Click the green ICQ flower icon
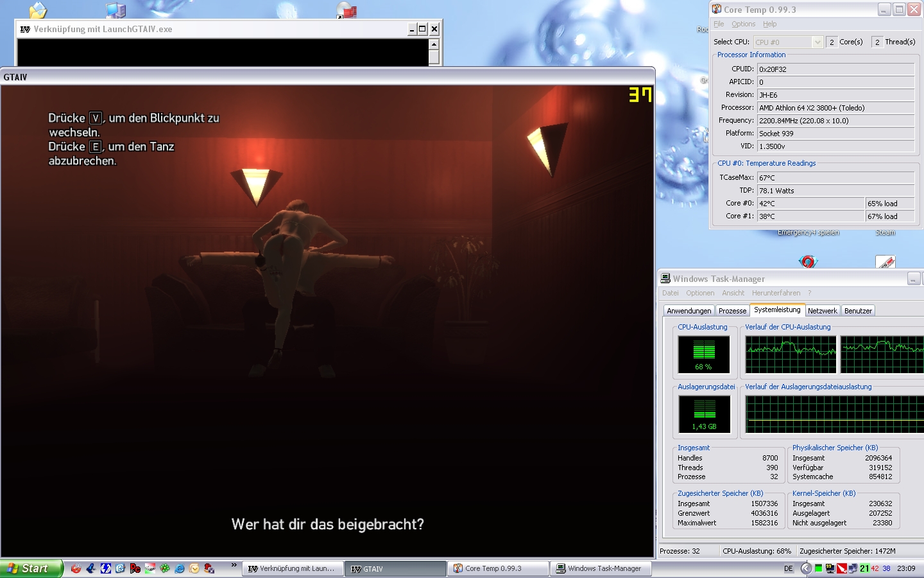The width and height of the screenshot is (924, 578). (165, 568)
